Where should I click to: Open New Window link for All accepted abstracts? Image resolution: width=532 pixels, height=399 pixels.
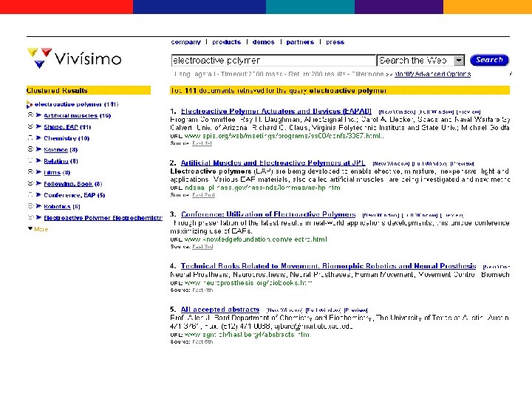(284, 310)
